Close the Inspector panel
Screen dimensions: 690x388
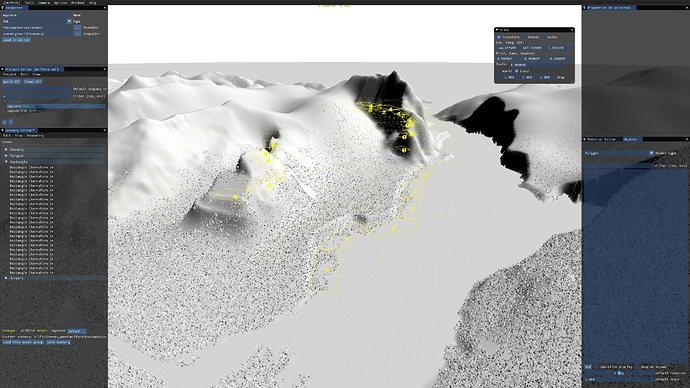(104, 7)
